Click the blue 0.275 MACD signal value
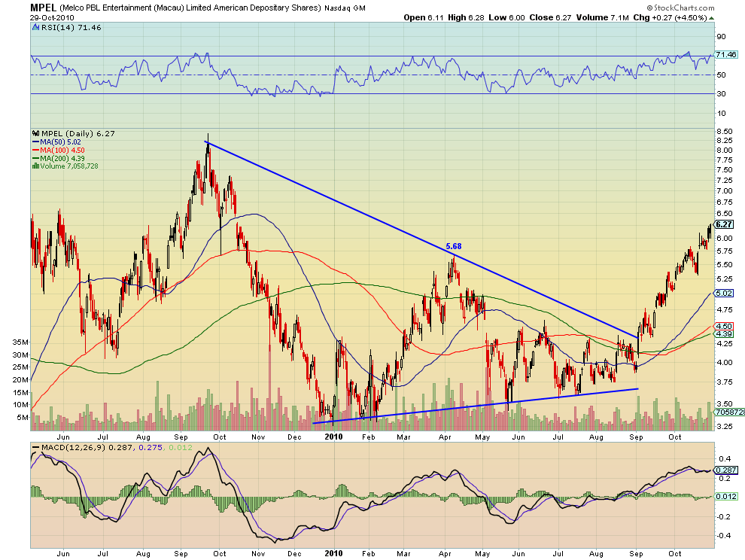Viewport: 745px width, 560px height. click(x=149, y=447)
